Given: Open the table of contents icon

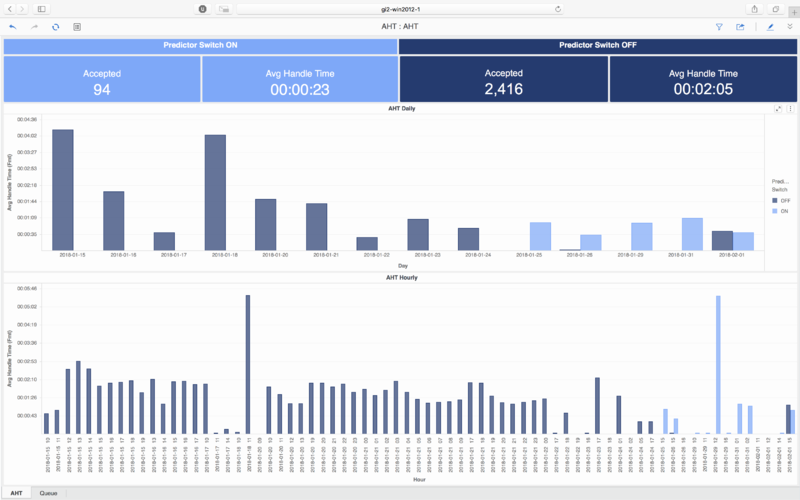Looking at the screenshot, I should pyautogui.click(x=77, y=27).
